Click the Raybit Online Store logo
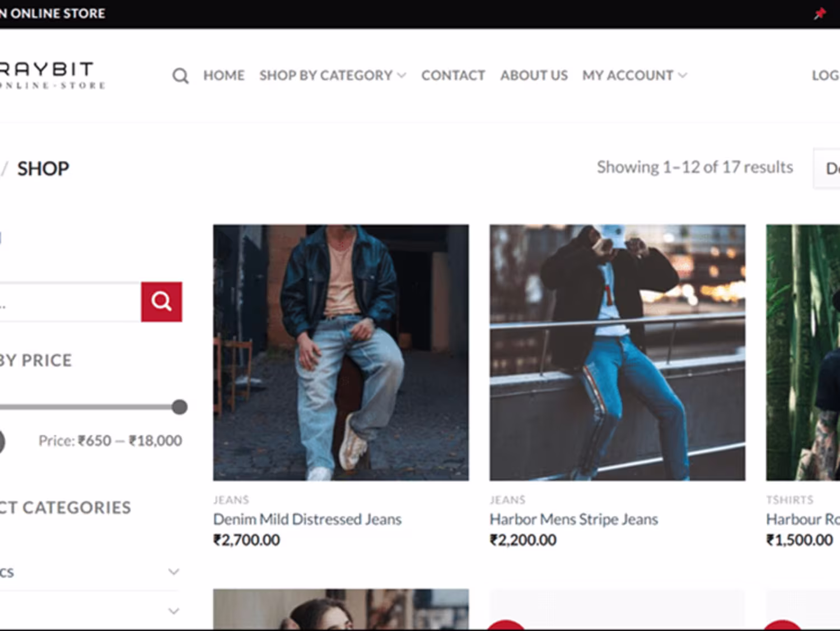The height and width of the screenshot is (631, 840). (x=53, y=75)
